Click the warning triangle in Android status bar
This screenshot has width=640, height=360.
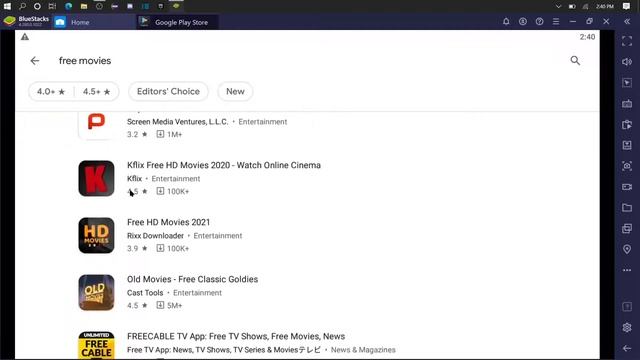(25, 37)
